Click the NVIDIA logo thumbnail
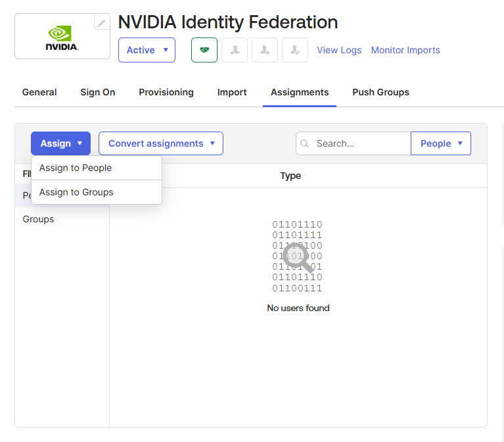 click(x=62, y=38)
